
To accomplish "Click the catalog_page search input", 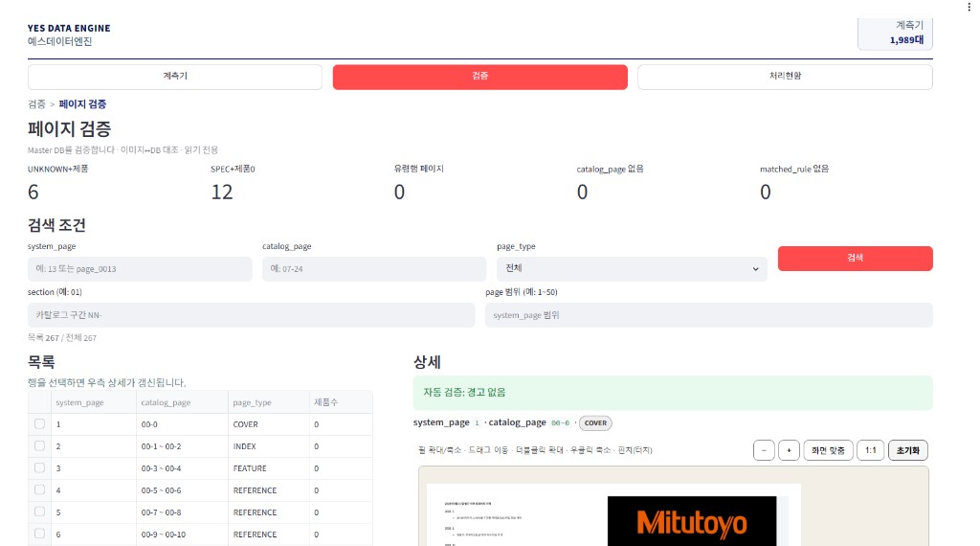I will (374, 269).
